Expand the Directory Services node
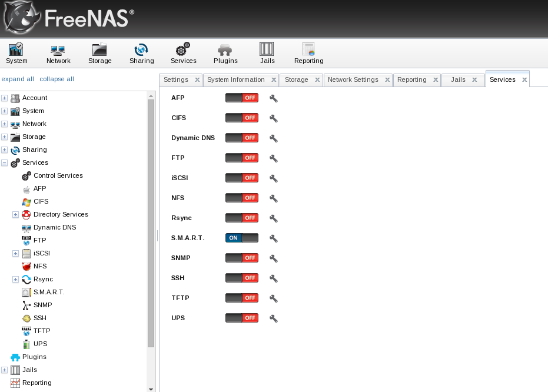 [15, 214]
